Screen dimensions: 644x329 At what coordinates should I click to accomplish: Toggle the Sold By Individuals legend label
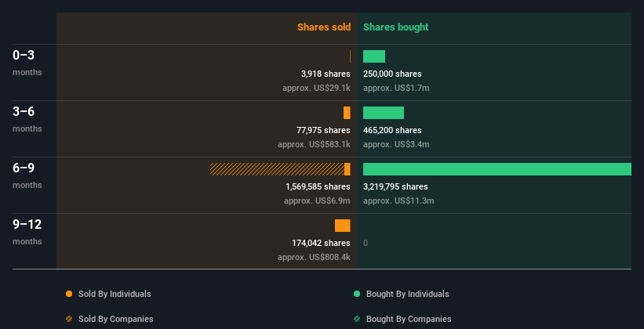(115, 294)
